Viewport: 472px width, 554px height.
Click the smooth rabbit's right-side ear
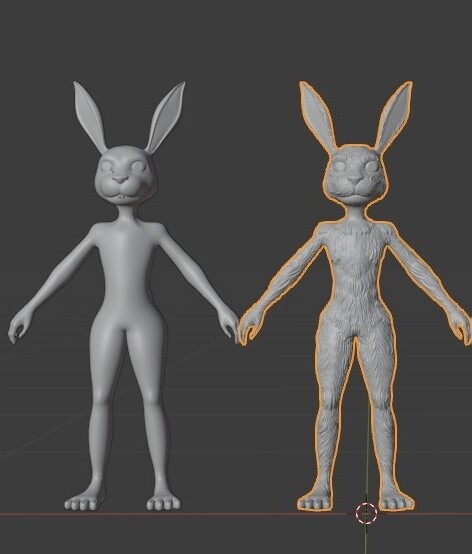tap(166, 117)
